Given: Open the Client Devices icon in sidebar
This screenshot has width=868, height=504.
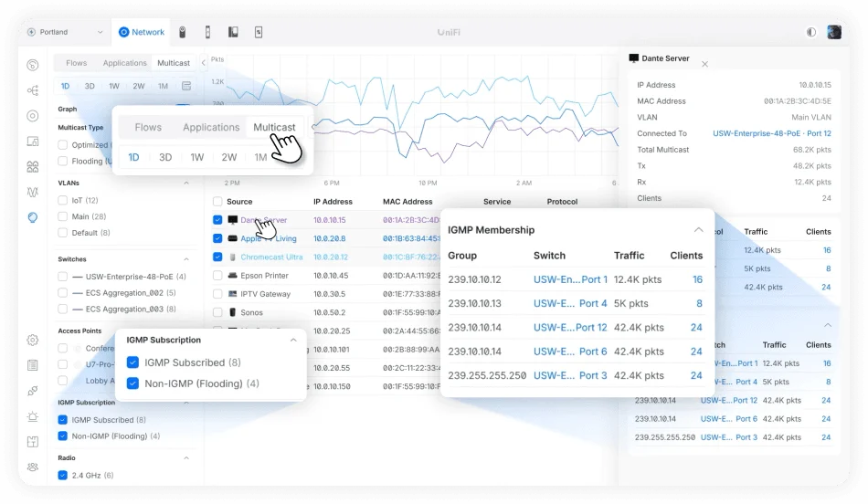Looking at the screenshot, I should [x=33, y=142].
